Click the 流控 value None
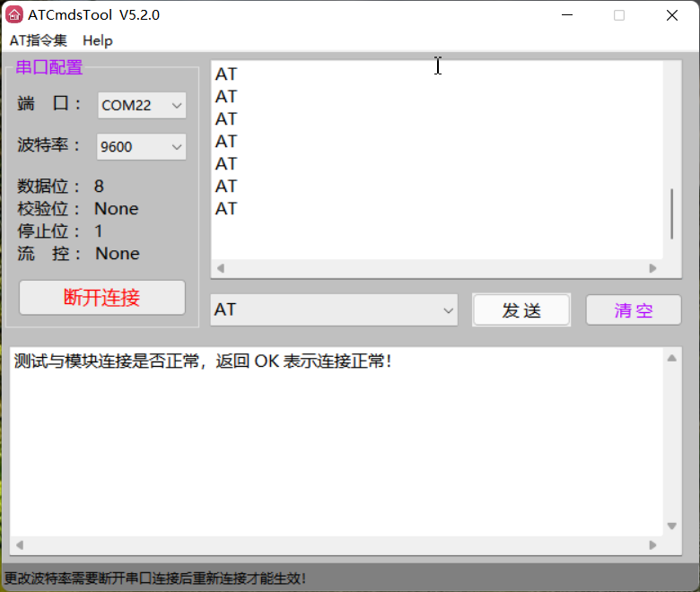The image size is (700, 592). click(x=118, y=254)
